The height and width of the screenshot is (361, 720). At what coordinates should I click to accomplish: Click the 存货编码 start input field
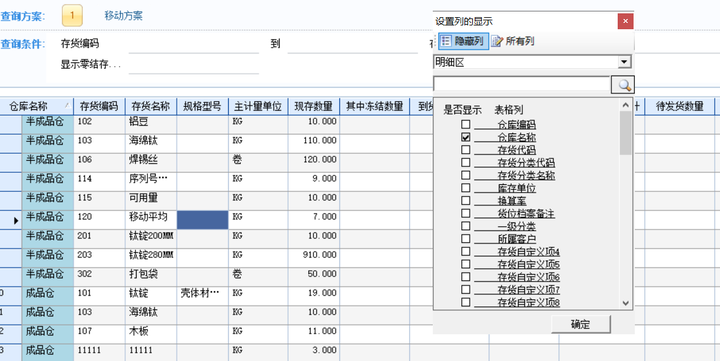[x=194, y=45]
